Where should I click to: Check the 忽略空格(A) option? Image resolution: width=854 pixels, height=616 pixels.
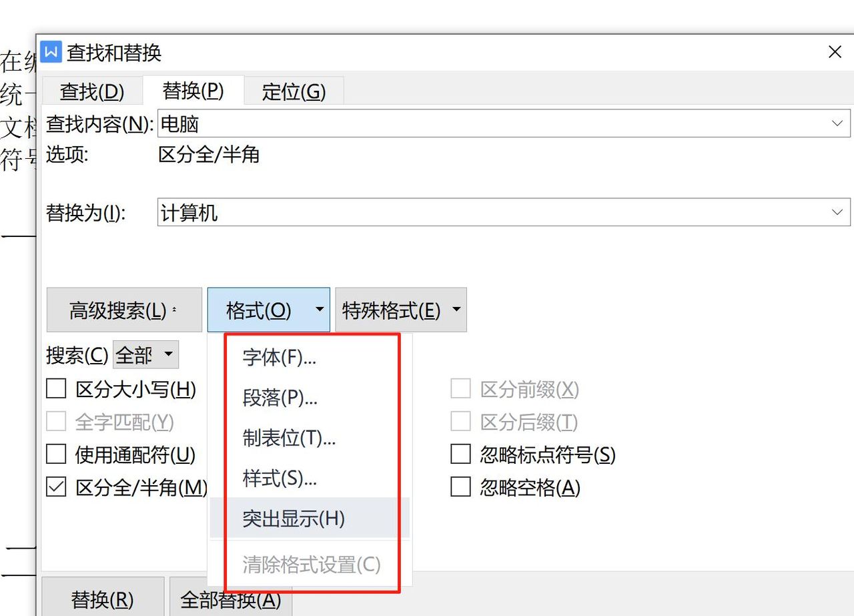point(460,487)
